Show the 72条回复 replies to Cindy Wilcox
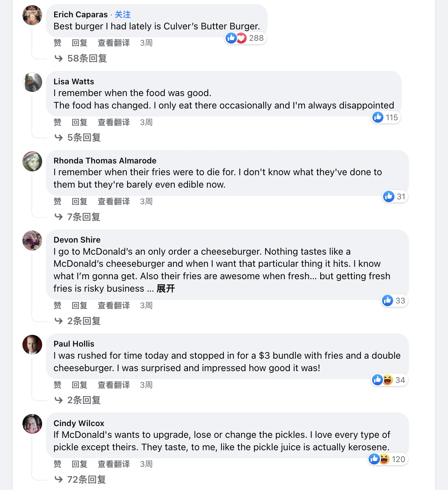This screenshot has height=490, width=448. [86, 480]
